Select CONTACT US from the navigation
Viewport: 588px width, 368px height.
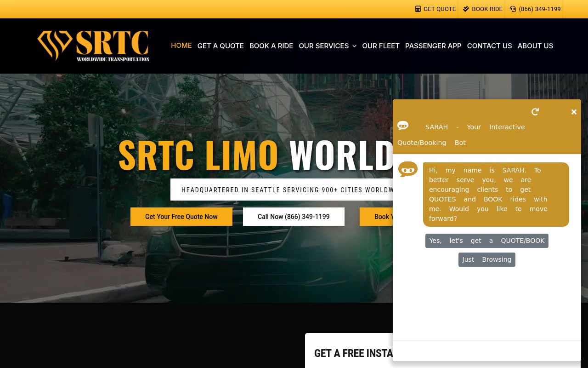click(489, 46)
